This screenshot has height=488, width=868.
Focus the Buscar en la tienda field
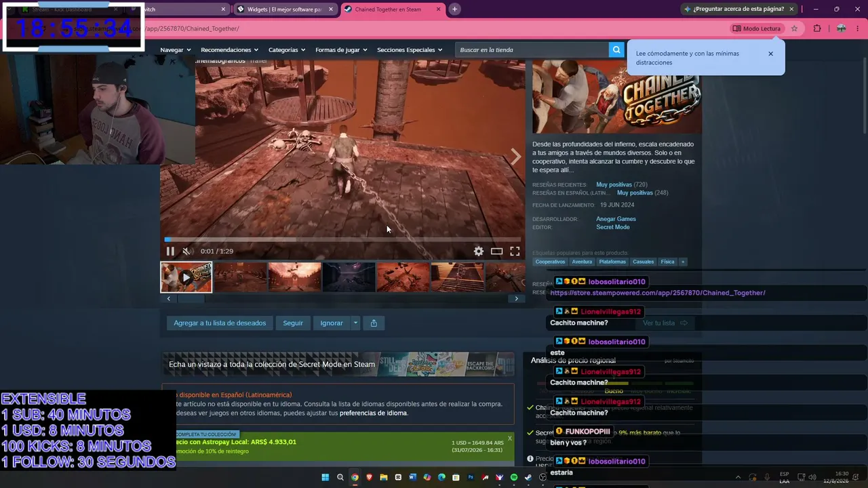[x=532, y=50]
